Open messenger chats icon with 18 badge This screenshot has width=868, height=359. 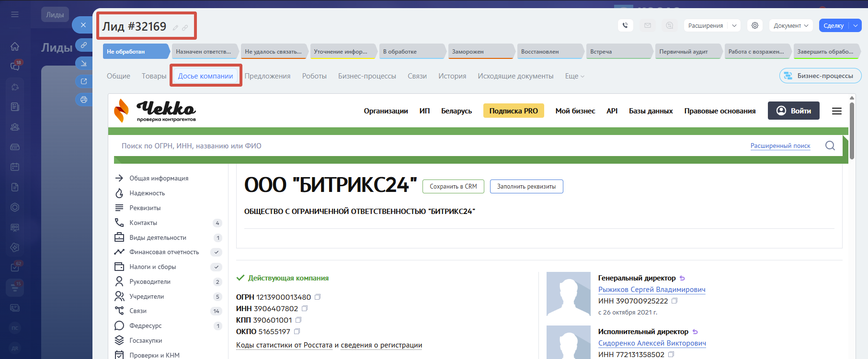15,66
